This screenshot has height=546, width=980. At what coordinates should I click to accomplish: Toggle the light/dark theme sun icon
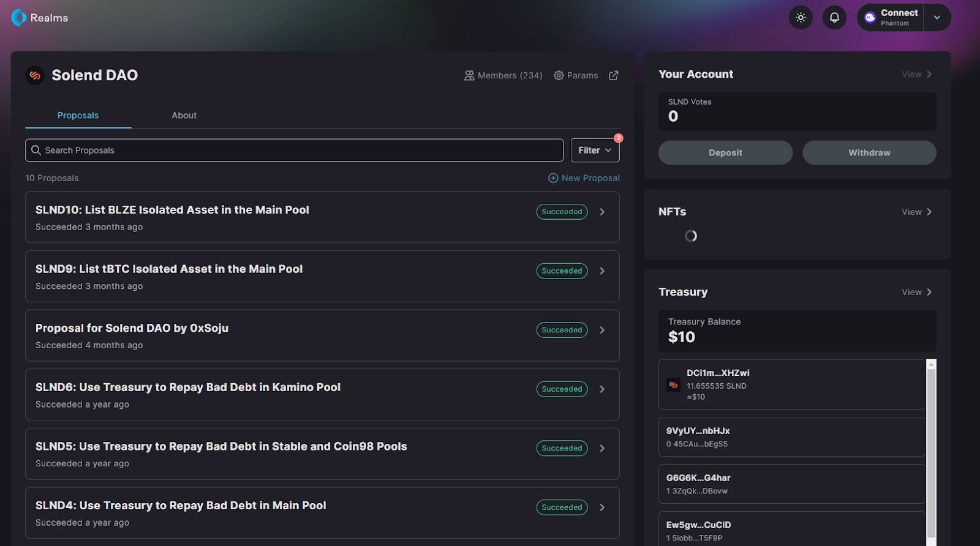click(801, 18)
